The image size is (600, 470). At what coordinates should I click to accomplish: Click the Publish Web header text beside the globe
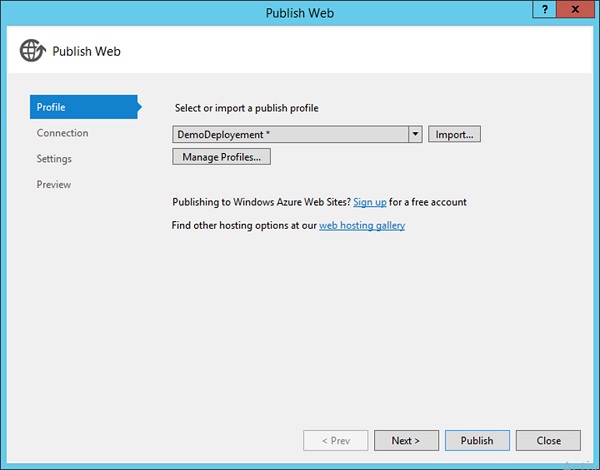pyautogui.click(x=86, y=51)
